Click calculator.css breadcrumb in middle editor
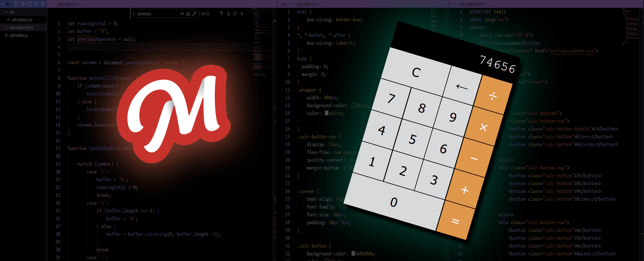The width and height of the screenshot is (644, 261). click(x=307, y=4)
